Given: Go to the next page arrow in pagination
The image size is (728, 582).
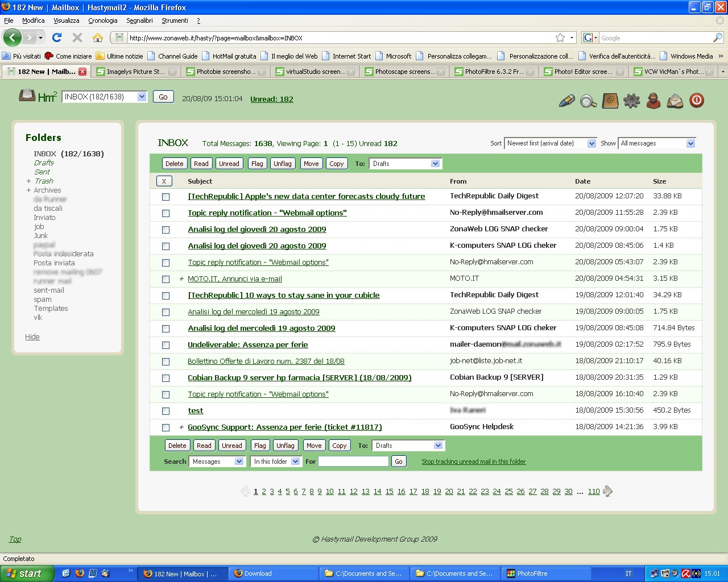Looking at the screenshot, I should (608, 491).
